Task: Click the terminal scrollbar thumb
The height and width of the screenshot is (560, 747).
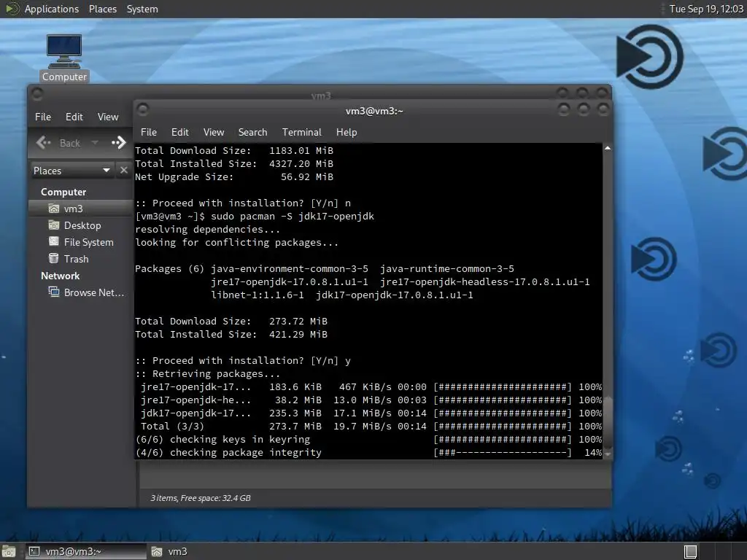Action: coord(608,421)
